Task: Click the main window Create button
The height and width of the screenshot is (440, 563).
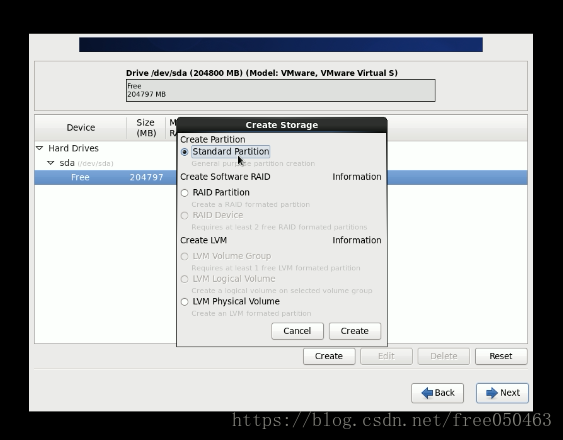Action: pos(329,356)
